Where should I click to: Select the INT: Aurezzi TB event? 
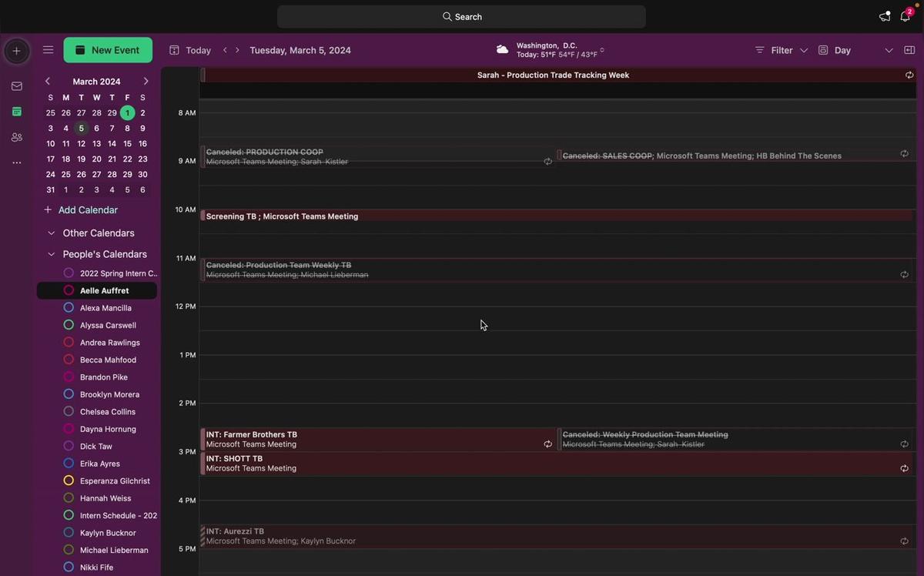coord(557,537)
